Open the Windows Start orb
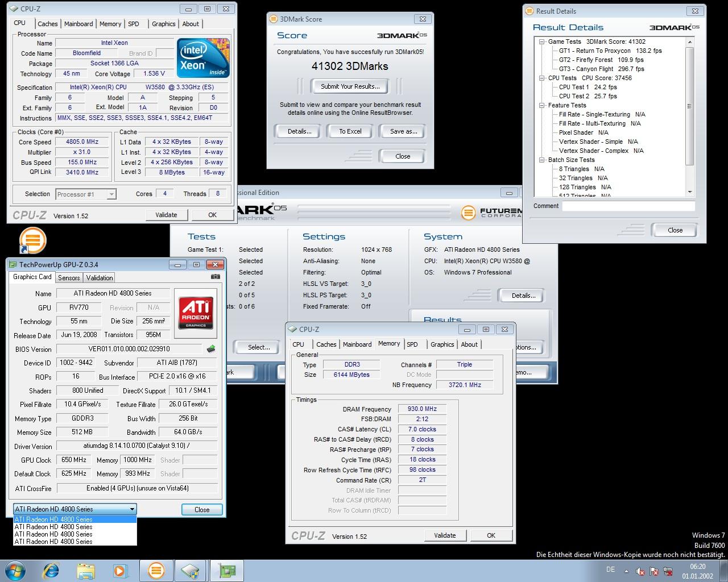This screenshot has height=582, width=728. tap(14, 570)
